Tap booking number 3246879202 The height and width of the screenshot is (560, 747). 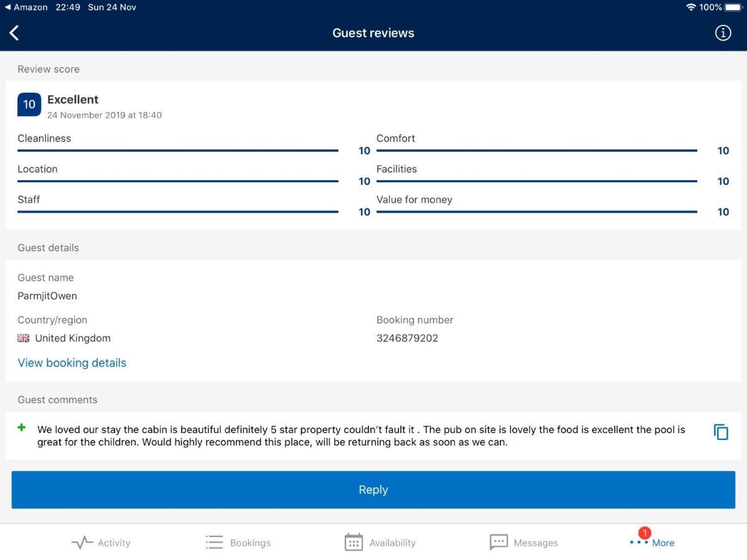[x=407, y=338]
